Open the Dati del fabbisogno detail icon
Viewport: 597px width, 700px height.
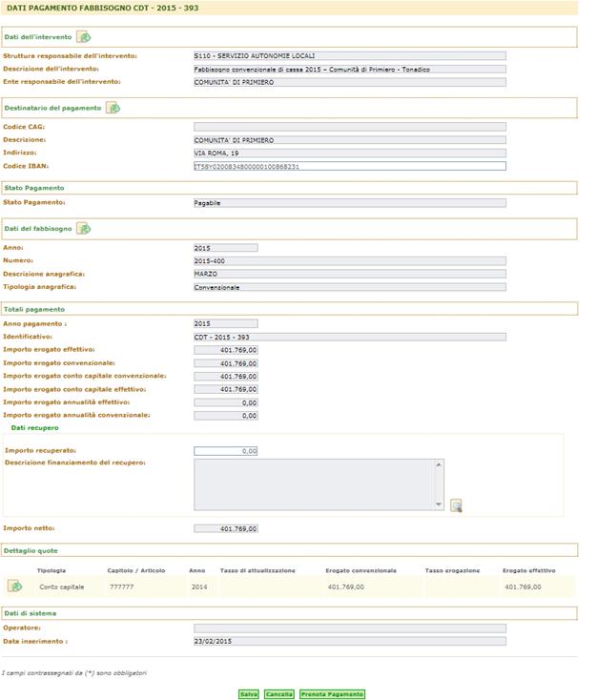tap(84, 229)
